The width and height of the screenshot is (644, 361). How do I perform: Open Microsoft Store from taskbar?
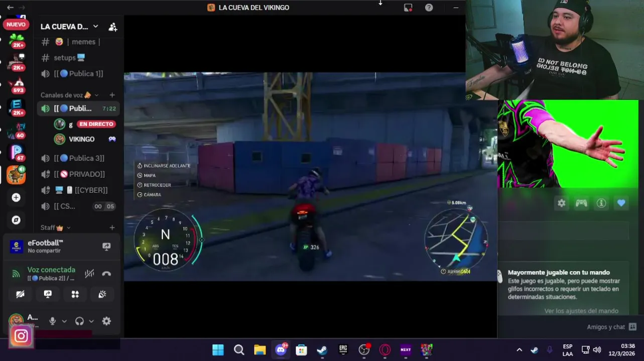301,349
